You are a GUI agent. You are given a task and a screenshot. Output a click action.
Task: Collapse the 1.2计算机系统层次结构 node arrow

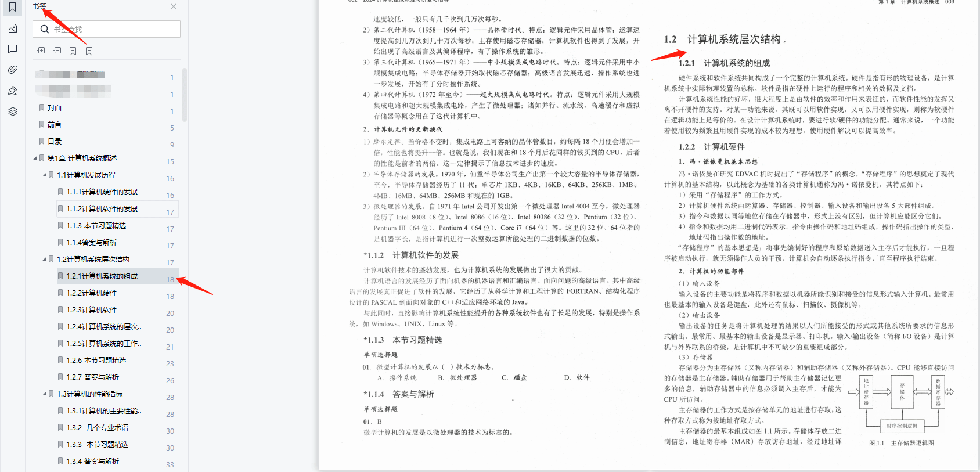click(45, 259)
